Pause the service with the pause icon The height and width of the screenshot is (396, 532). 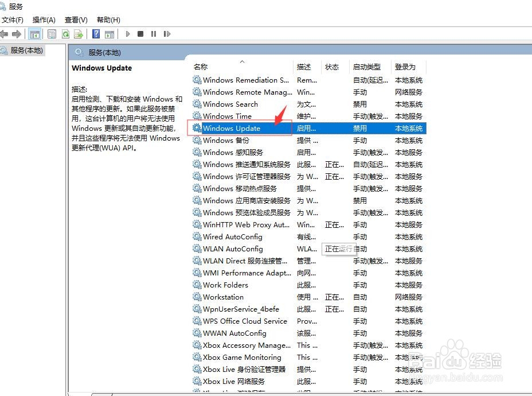click(x=154, y=33)
